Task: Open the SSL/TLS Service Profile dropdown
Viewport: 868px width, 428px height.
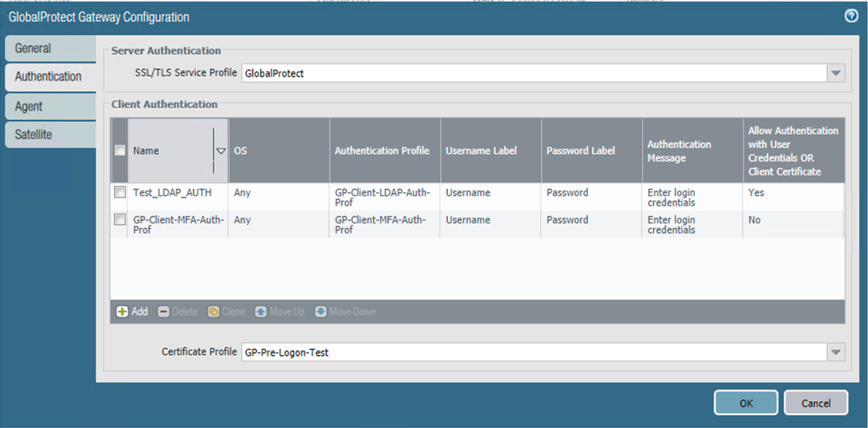Action: point(836,73)
